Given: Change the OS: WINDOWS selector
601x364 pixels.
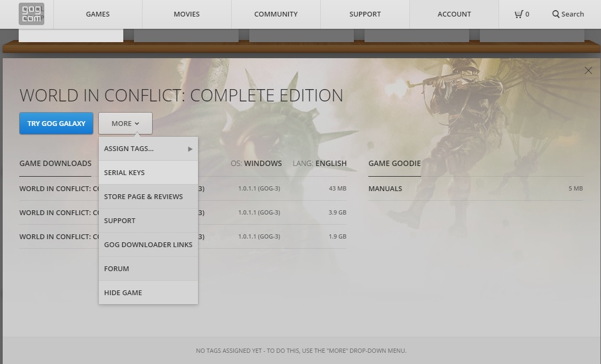Looking at the screenshot, I should click(x=256, y=163).
